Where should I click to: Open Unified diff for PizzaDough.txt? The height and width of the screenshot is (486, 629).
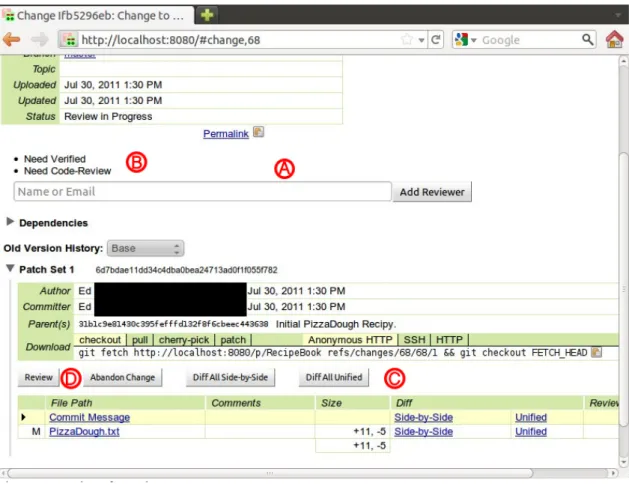531,432
